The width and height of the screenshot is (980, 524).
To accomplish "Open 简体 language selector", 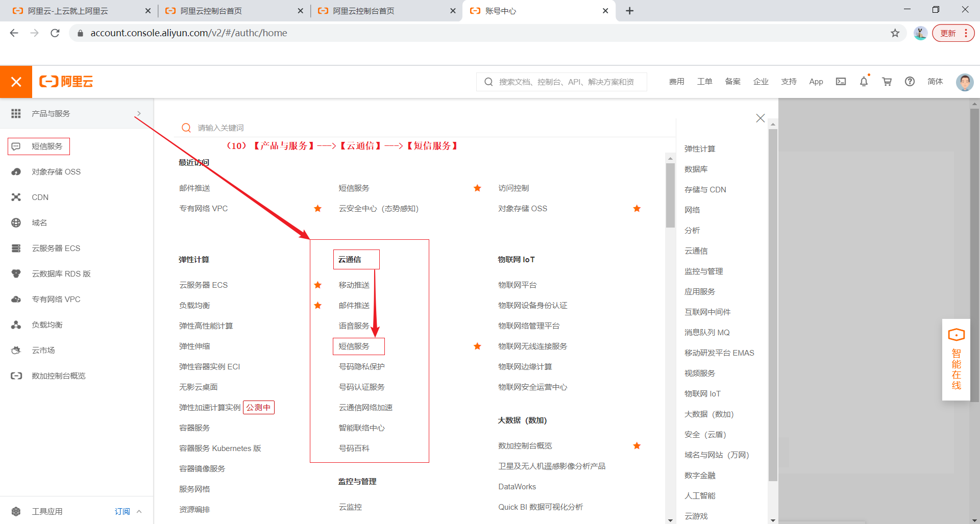I will [x=935, y=82].
